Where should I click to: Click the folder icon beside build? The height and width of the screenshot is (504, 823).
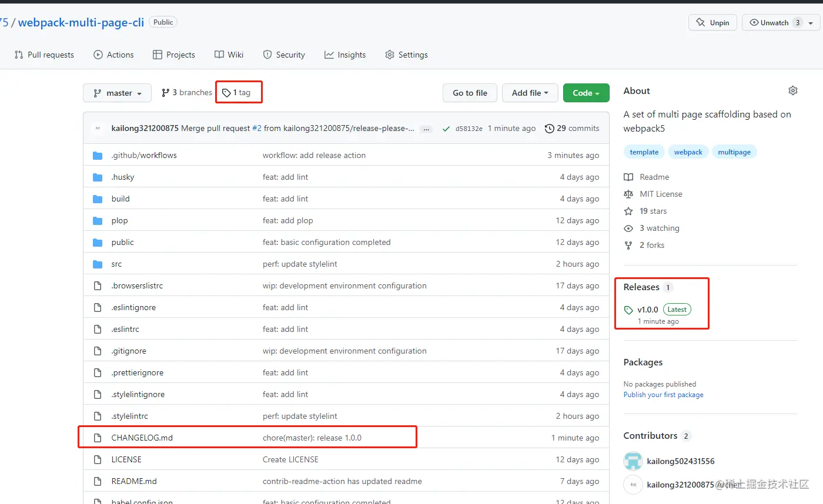pos(98,199)
